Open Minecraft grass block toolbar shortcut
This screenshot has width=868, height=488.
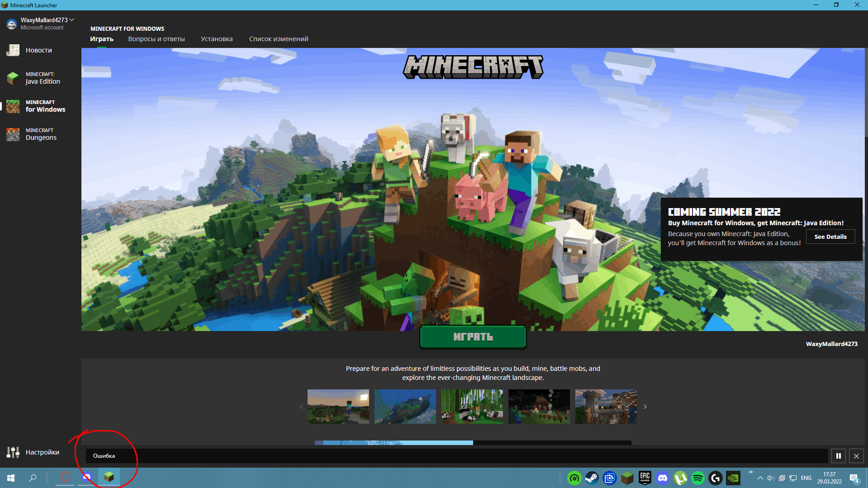[x=627, y=478]
